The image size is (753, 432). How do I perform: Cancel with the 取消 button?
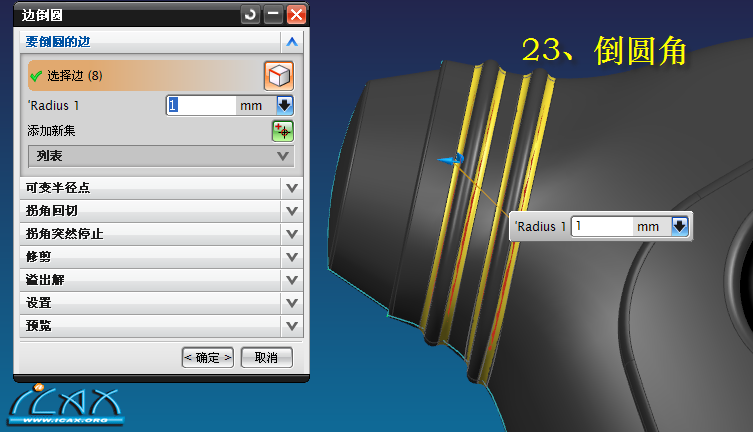point(267,358)
